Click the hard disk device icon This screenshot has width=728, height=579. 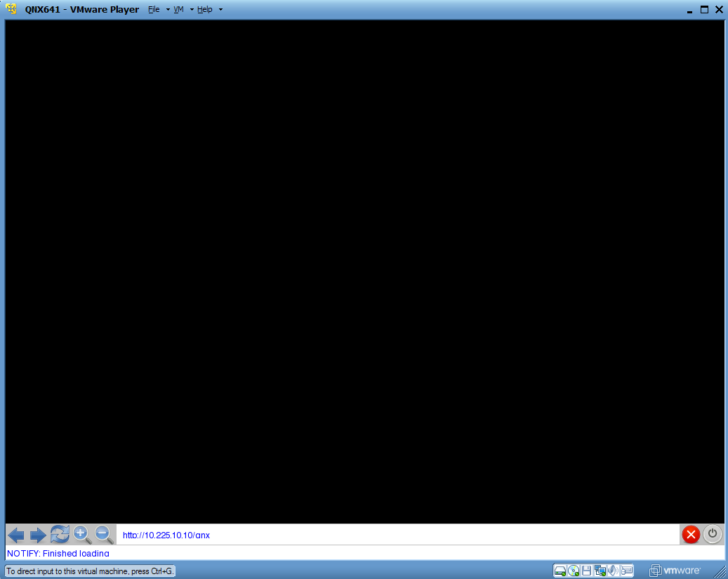[x=560, y=571]
